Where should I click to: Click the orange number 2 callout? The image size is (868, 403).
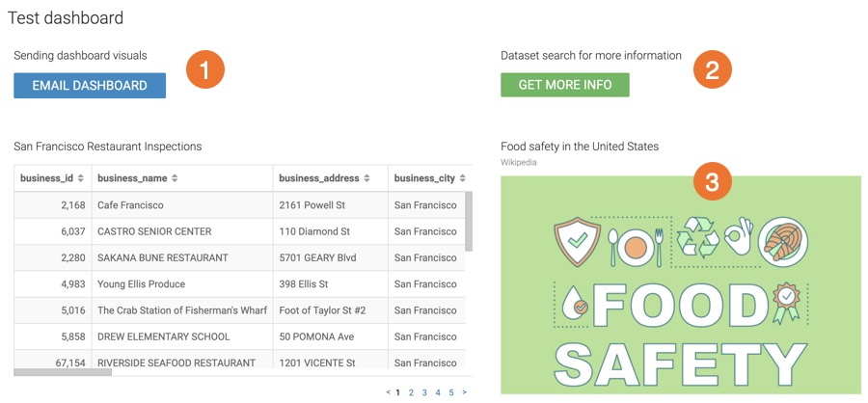point(712,69)
